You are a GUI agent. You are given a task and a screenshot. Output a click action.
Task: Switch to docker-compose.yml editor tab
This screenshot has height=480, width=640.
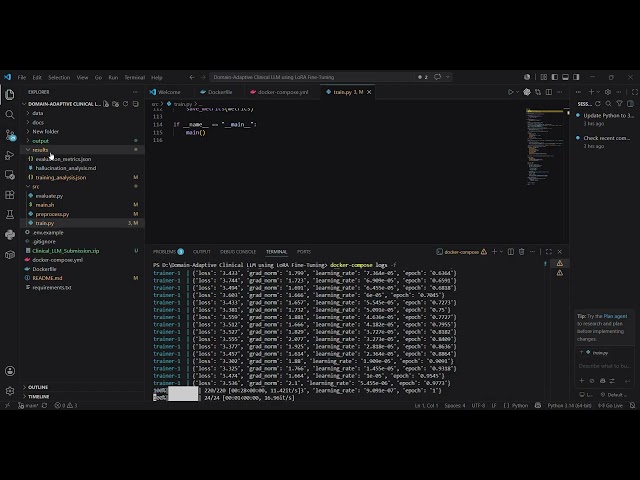(x=283, y=92)
